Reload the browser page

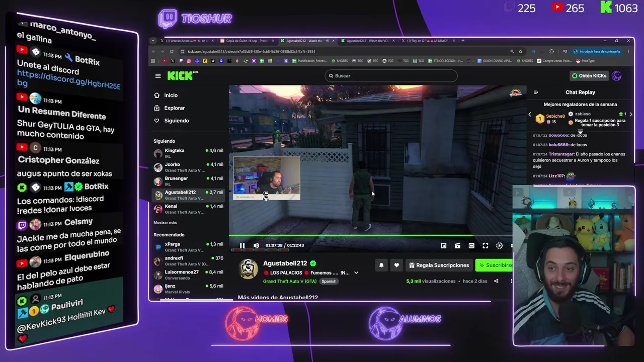tap(172, 51)
